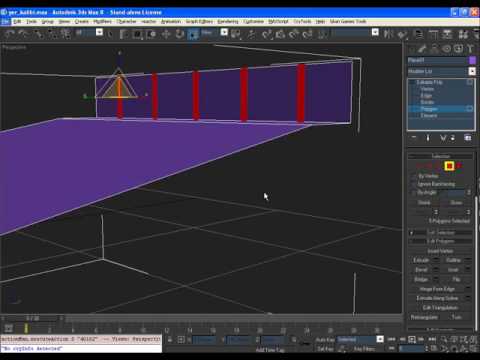480x360 pixels.
Task: Click the Key Filters button
Action: pos(364,349)
